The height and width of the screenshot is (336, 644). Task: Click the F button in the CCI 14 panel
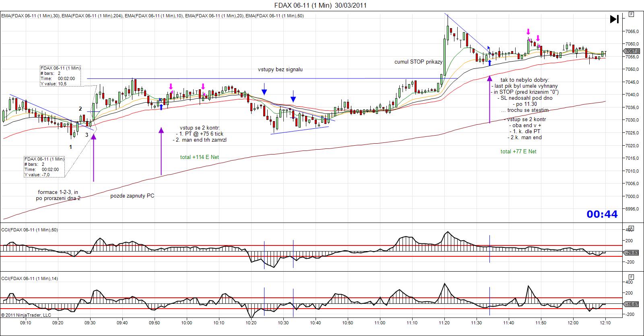point(632,277)
